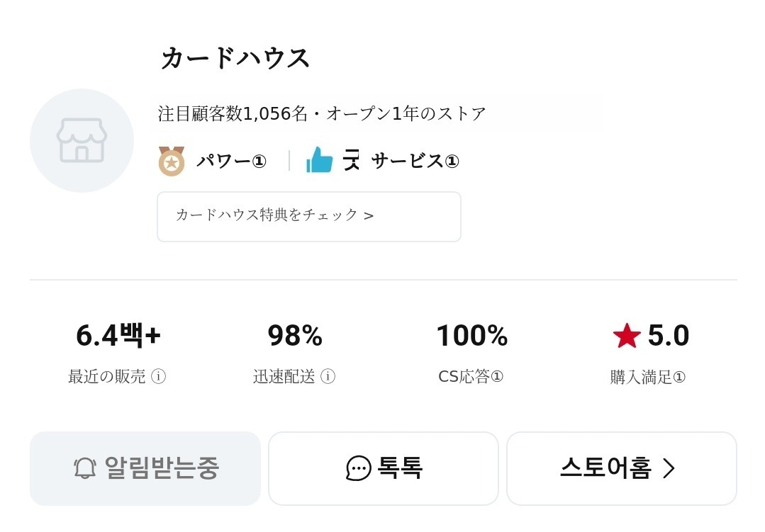Click the bronze power medal icon
Image resolution: width=765 pixels, height=532 pixels.
tap(171, 161)
